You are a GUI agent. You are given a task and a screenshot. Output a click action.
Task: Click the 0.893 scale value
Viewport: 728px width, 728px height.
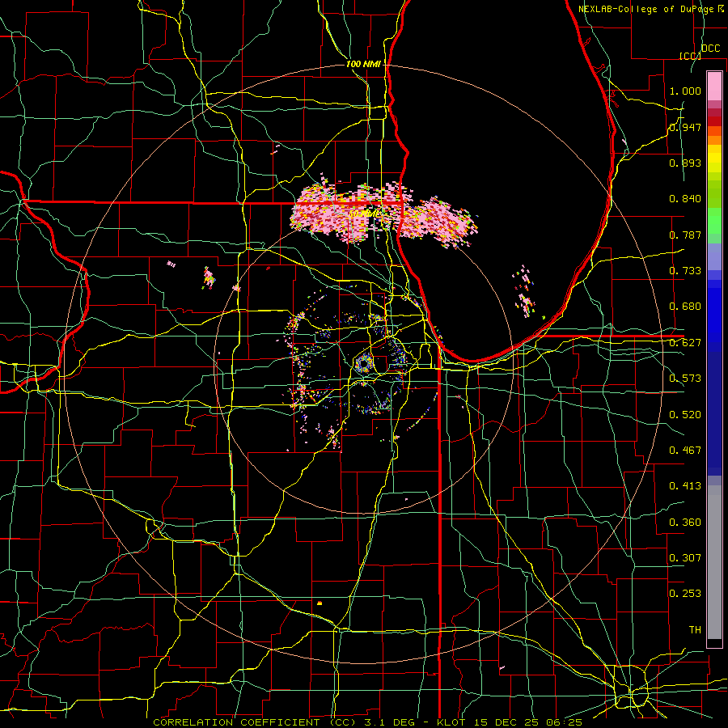(685, 163)
